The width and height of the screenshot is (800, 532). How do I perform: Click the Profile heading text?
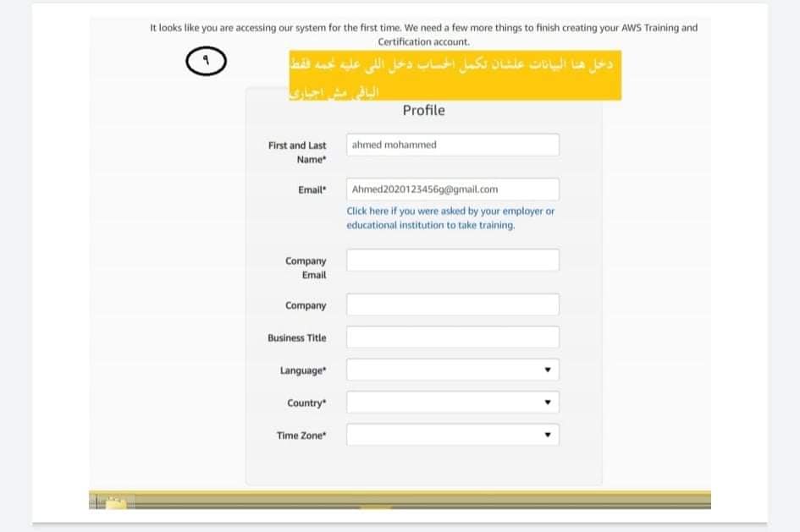423,110
